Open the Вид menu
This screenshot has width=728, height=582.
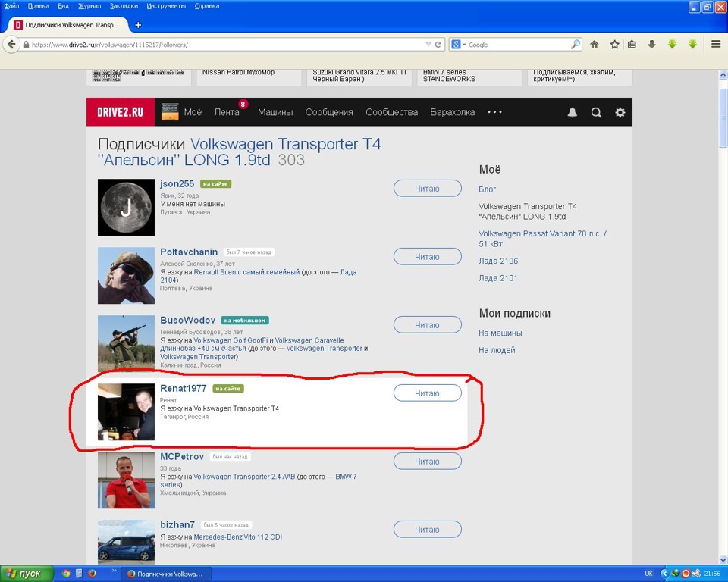tap(63, 6)
